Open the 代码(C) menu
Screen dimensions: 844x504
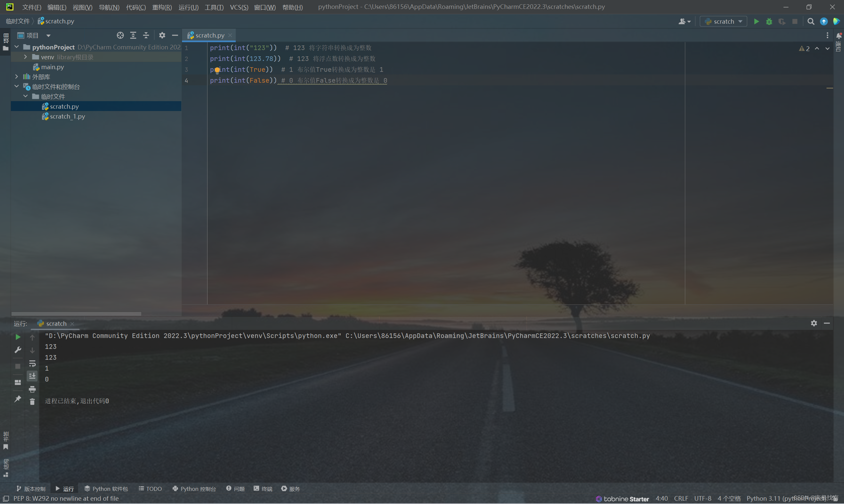click(x=136, y=7)
